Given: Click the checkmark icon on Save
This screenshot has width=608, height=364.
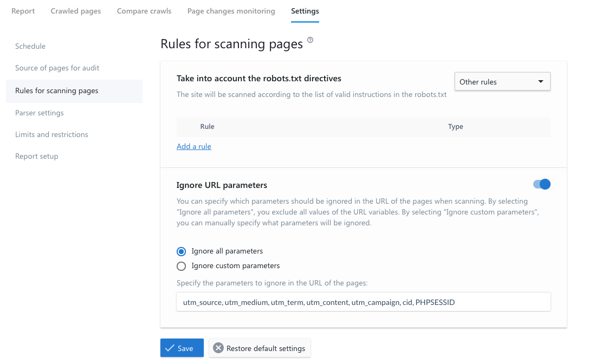Looking at the screenshot, I should 170,348.
